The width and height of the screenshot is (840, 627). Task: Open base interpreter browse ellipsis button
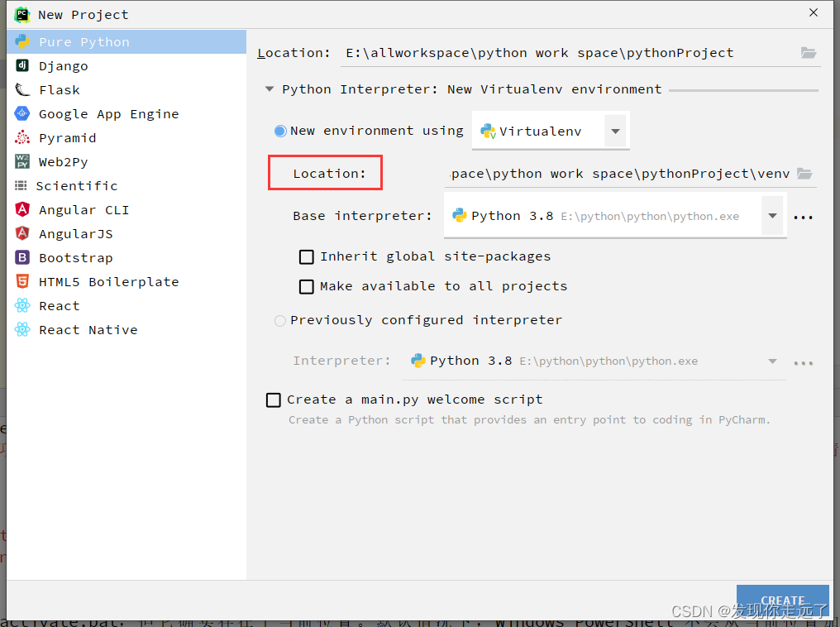click(803, 217)
